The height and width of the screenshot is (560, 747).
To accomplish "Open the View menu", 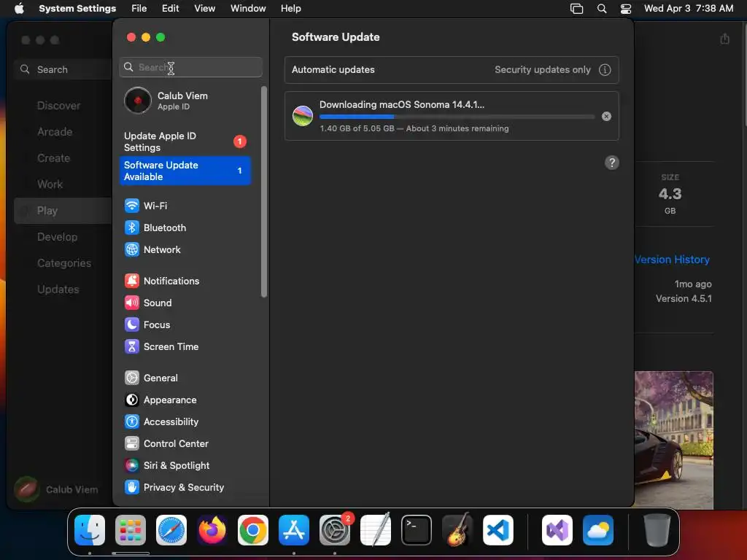I will (x=204, y=9).
